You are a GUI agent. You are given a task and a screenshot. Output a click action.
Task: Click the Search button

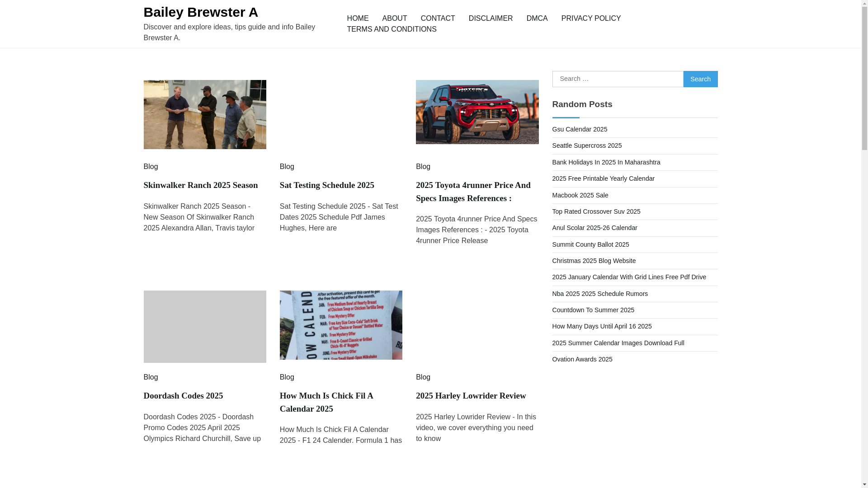[x=700, y=79]
